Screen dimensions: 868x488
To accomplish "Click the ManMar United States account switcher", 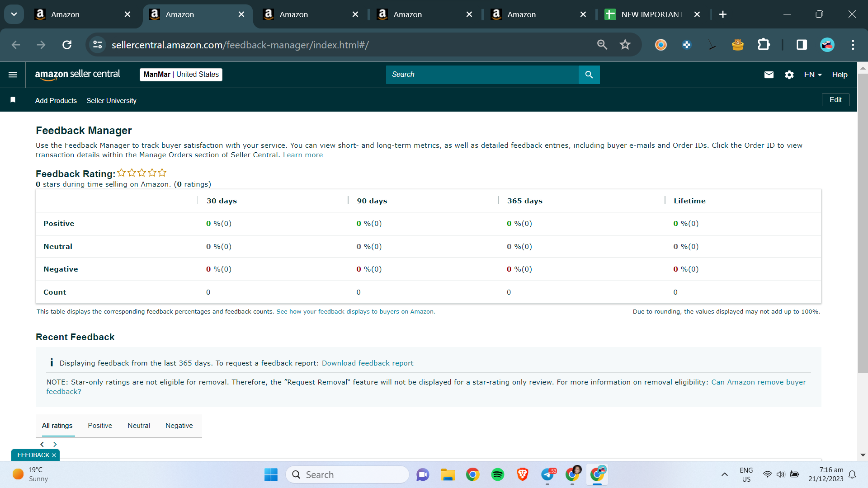I will point(181,75).
